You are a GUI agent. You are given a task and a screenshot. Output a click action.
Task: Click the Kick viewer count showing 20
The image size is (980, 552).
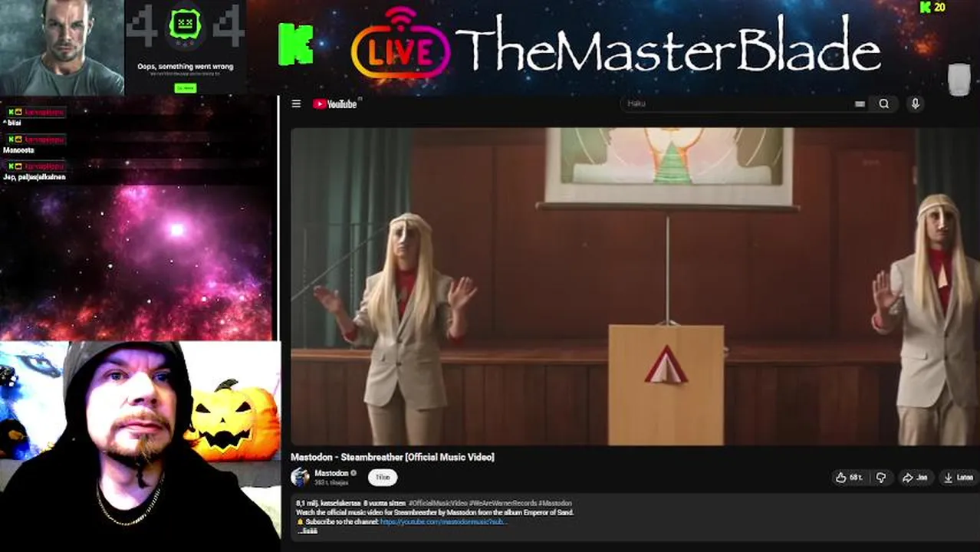click(932, 8)
